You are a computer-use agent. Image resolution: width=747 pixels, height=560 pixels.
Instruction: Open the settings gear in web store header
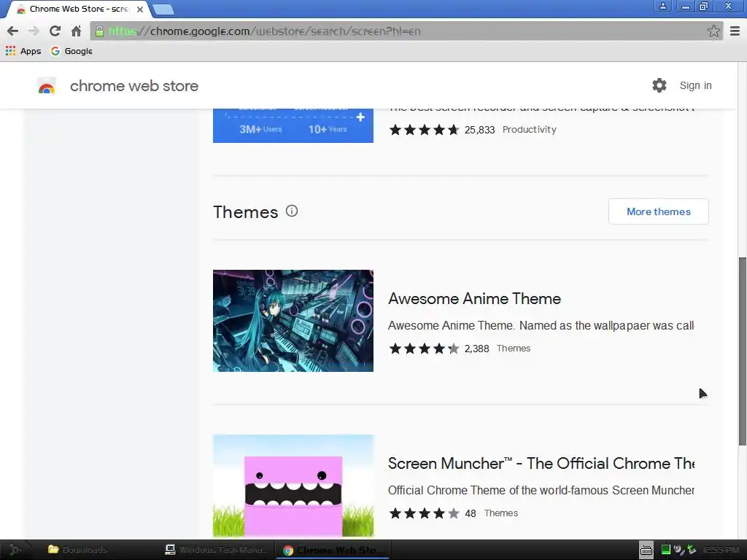click(x=659, y=85)
